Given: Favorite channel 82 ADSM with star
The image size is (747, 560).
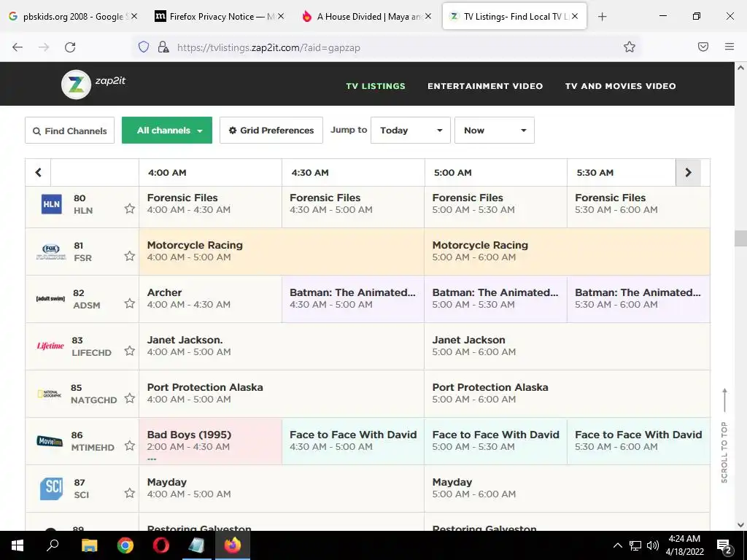Looking at the screenshot, I should click(130, 303).
